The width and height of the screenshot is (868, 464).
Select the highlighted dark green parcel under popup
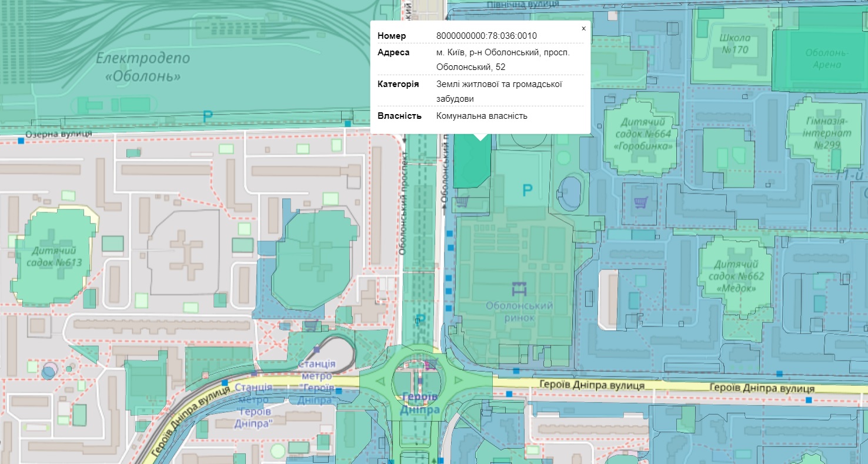click(x=470, y=165)
